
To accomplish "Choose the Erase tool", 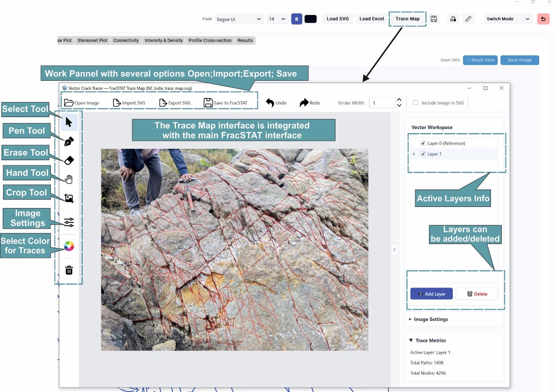I will (69, 160).
